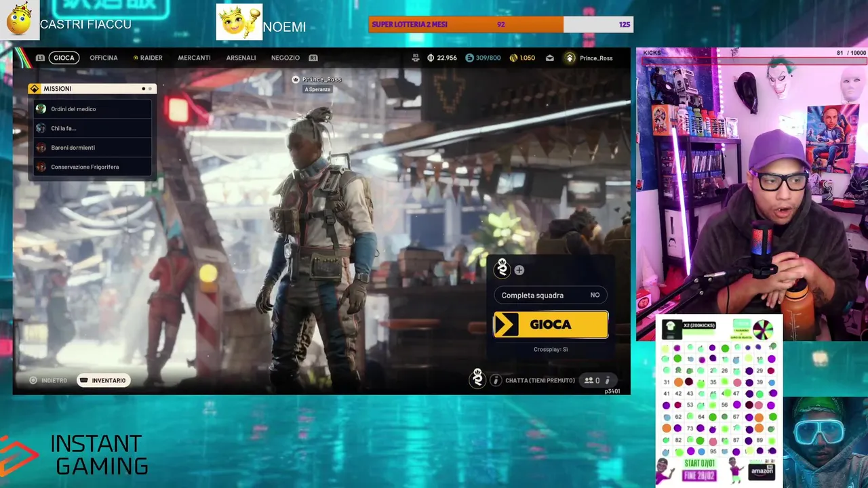This screenshot has height=488, width=868.
Task: Click the streamer webcam feed
Action: [x=752, y=194]
